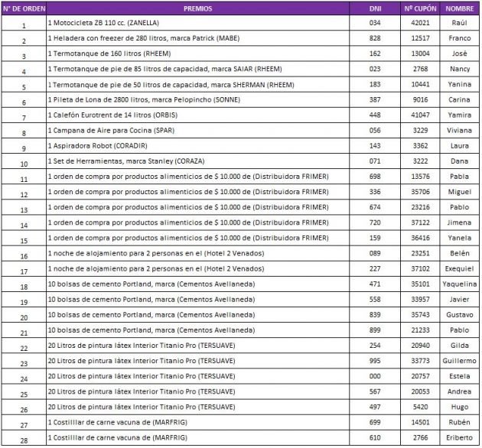
Task: Click the name José
Action: (x=459, y=54)
